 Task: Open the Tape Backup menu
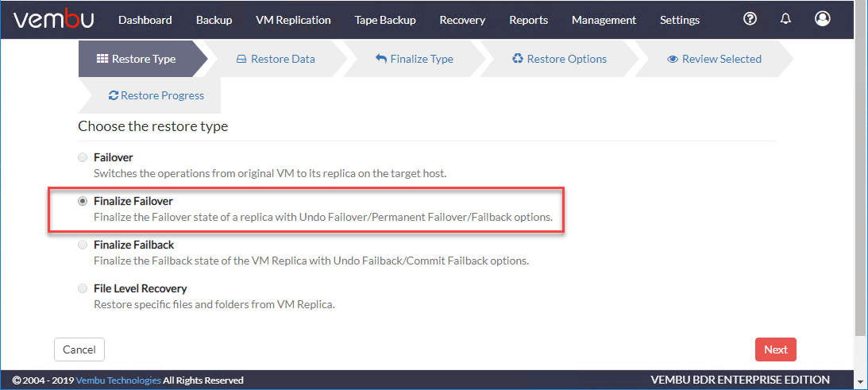click(x=385, y=20)
